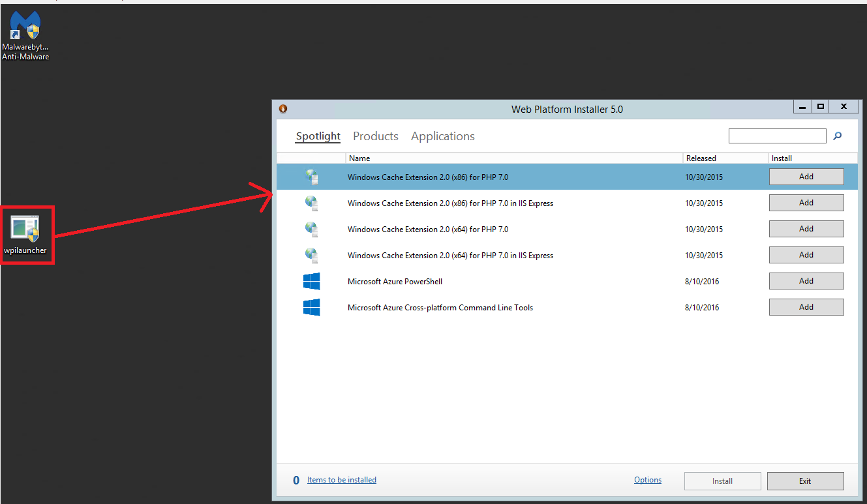Image resolution: width=867 pixels, height=504 pixels.
Task: Open the Items to be installed link
Action: (x=342, y=480)
